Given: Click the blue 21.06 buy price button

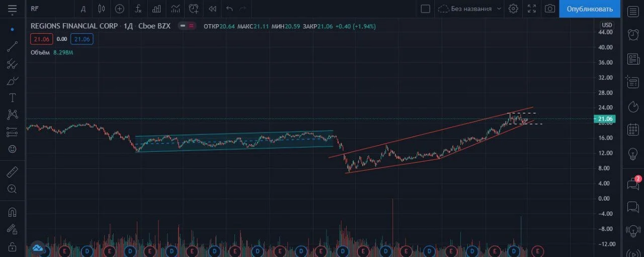Looking at the screenshot, I should click(x=82, y=39).
